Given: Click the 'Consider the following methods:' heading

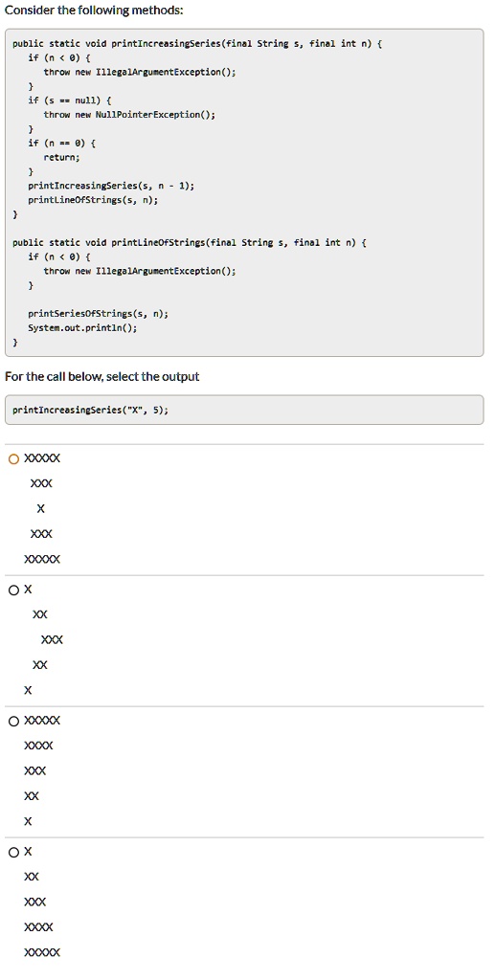Looking at the screenshot, I should [94, 11].
